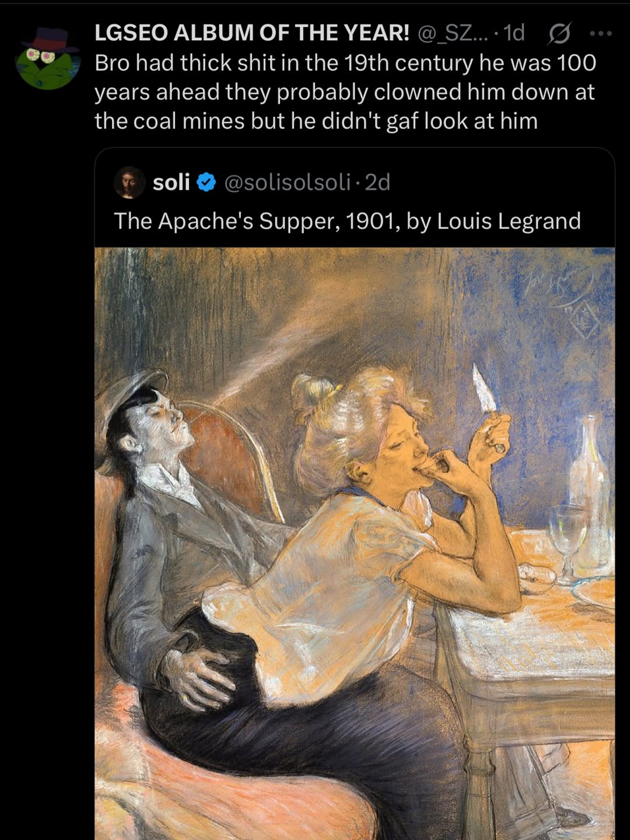Open LGSEO ALBUM OF THE YEAR! profile name

point(252,34)
